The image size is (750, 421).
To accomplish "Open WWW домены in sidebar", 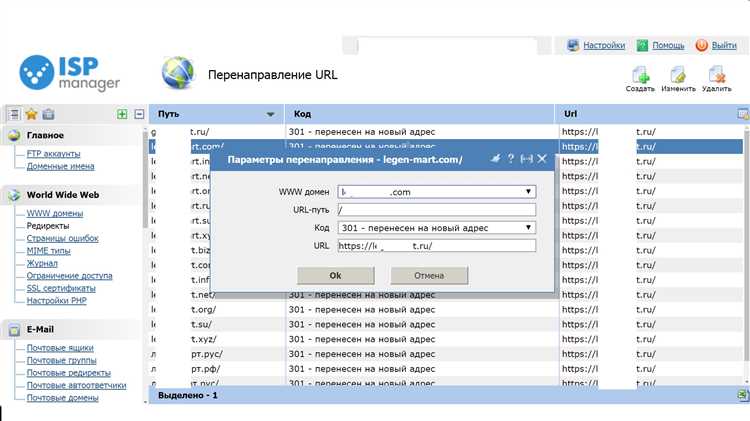I will tap(55, 213).
